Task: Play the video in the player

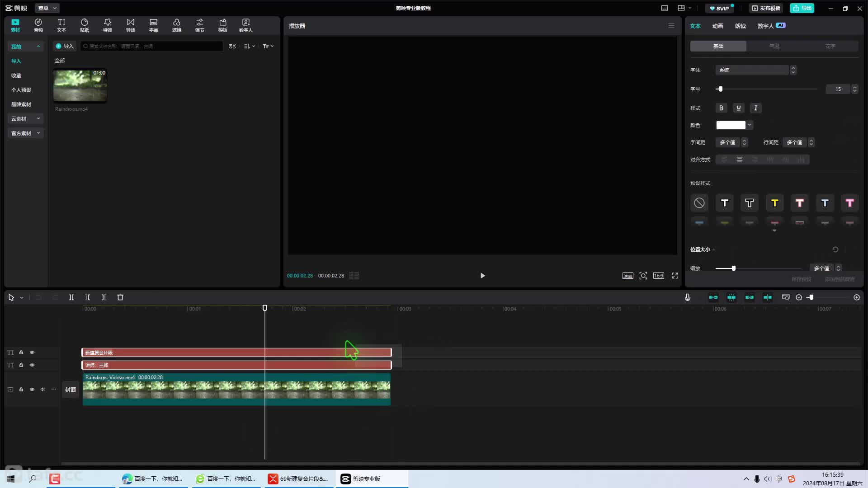Action: (x=482, y=276)
